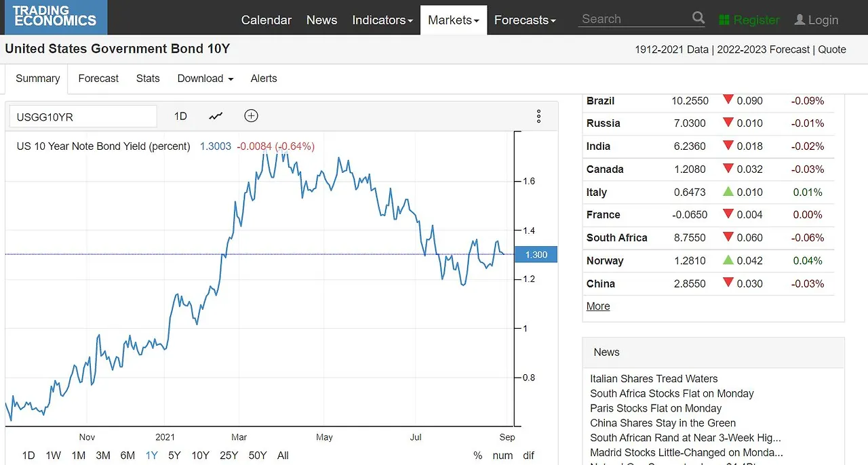Click the USGG10YR symbol input field
Viewport: 868px width, 465px height.
click(x=83, y=117)
